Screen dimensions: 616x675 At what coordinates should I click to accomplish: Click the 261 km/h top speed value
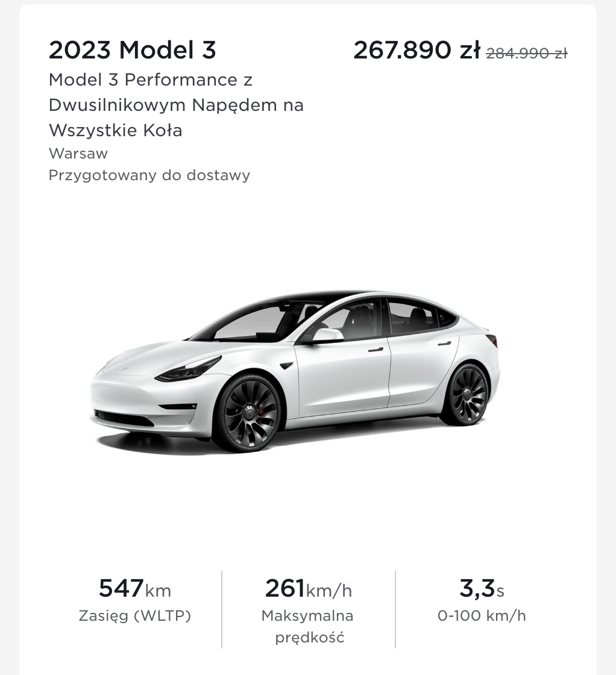[308, 588]
